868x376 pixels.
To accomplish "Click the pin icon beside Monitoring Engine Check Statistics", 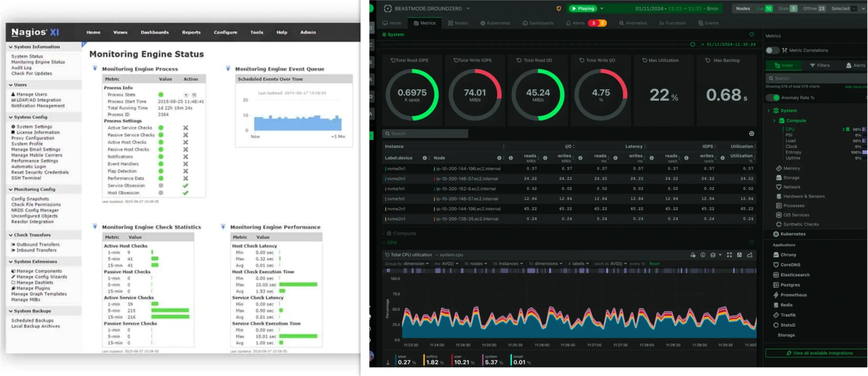I will click(95, 226).
